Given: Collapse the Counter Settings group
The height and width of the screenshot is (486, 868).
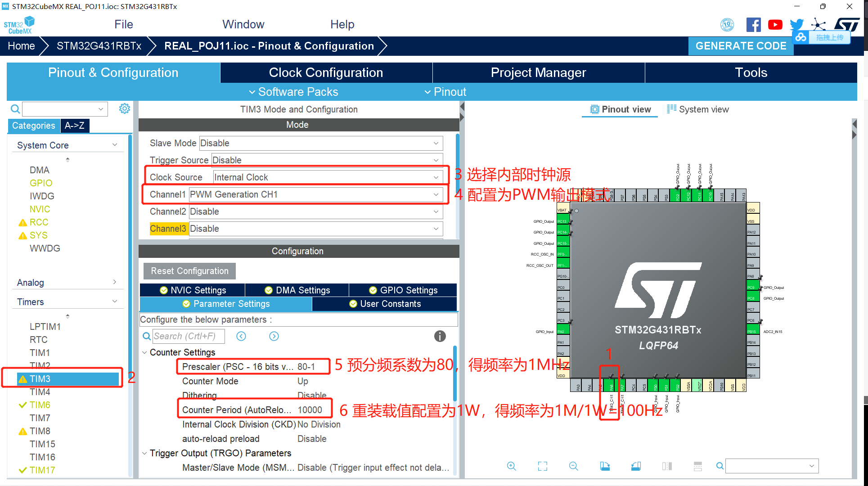Looking at the screenshot, I should [x=144, y=352].
